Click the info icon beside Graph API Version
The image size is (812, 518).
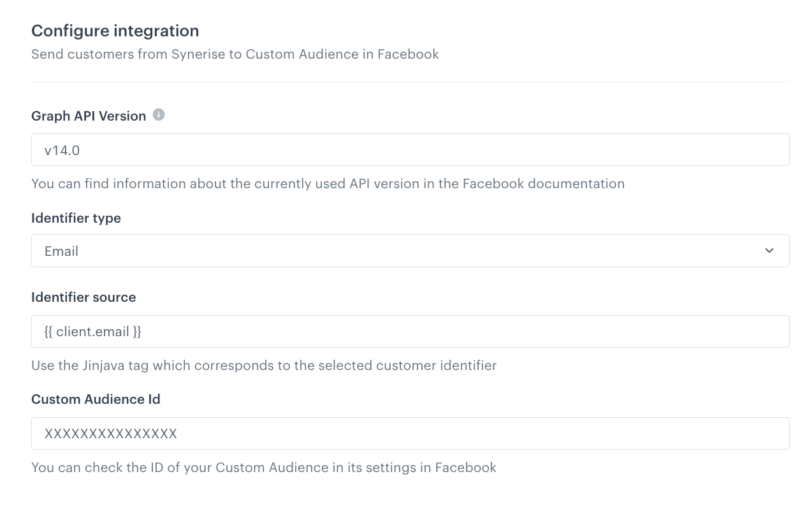click(x=159, y=115)
